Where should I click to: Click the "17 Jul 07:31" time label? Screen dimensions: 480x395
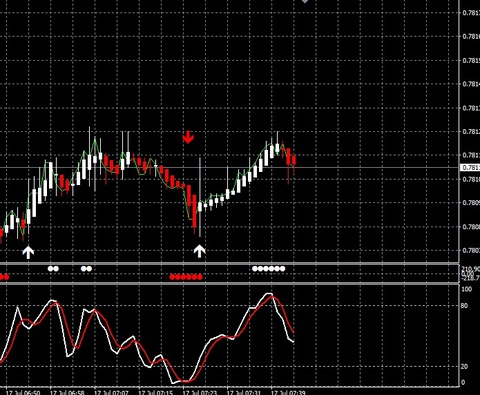tap(244, 393)
